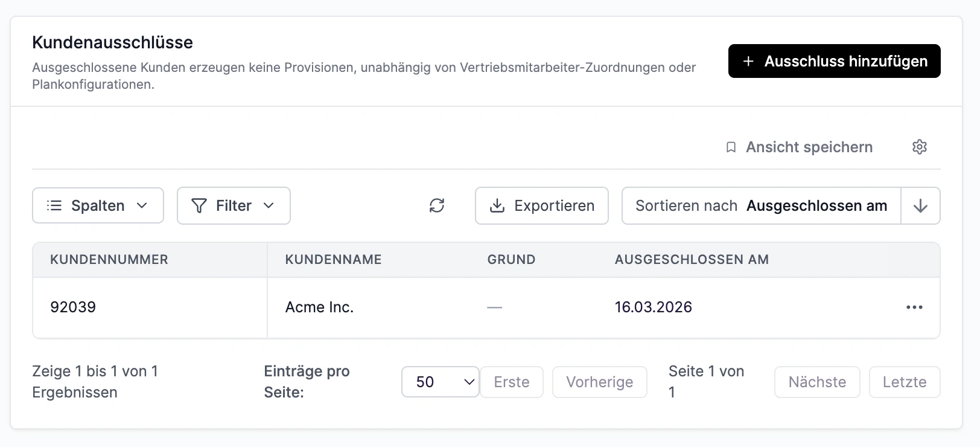Go to Nächste page
This screenshot has width=980, height=447.
click(x=816, y=382)
